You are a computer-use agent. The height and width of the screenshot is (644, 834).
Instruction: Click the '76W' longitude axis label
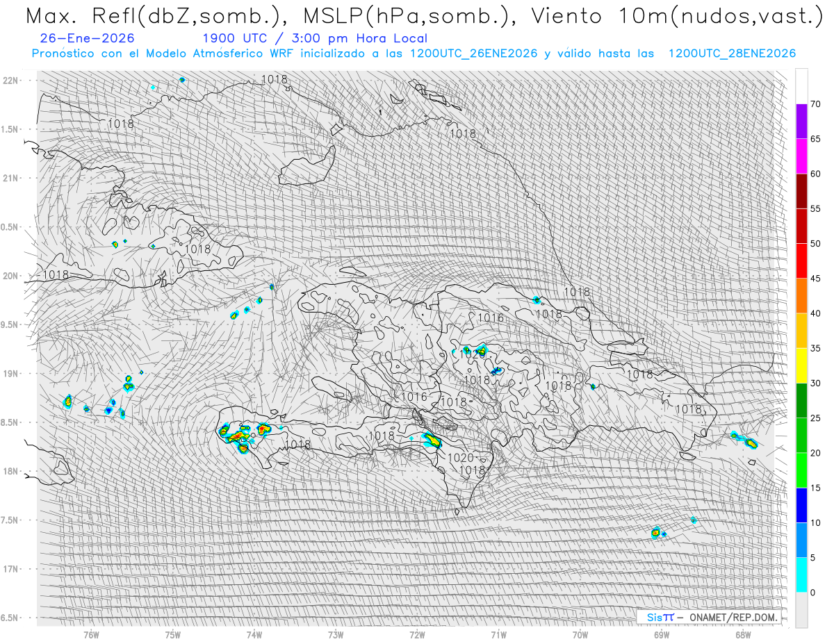tap(91, 634)
